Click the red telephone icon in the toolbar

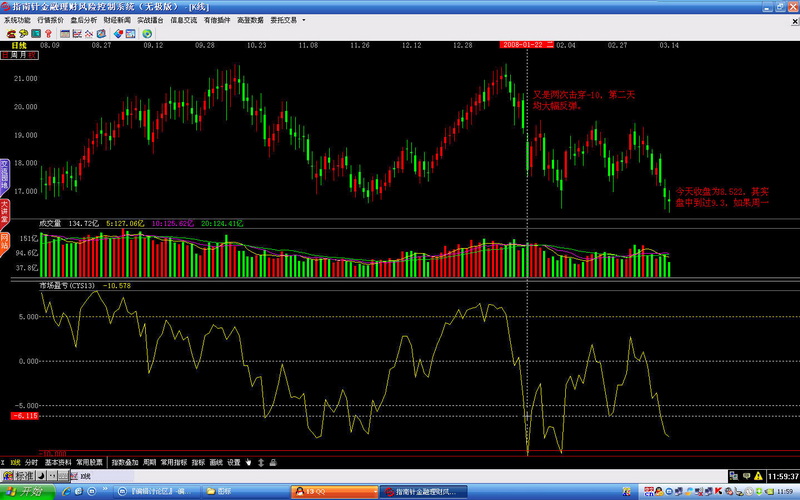coord(9,33)
